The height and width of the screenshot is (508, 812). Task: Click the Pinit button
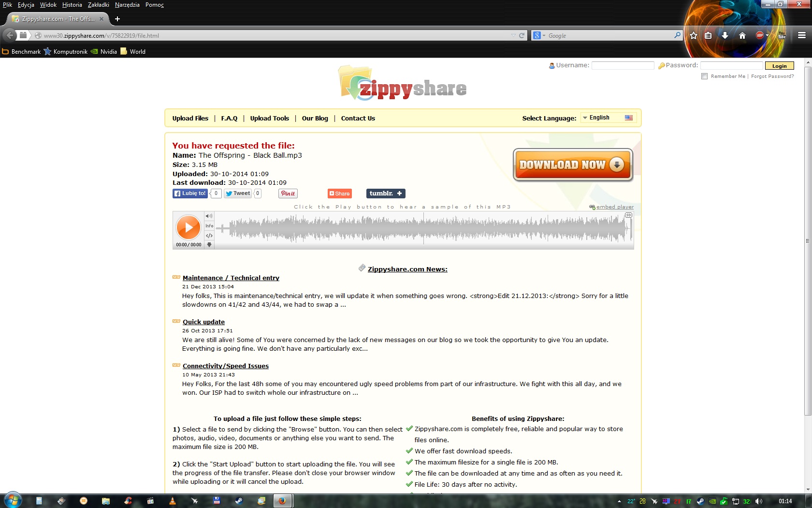288,194
